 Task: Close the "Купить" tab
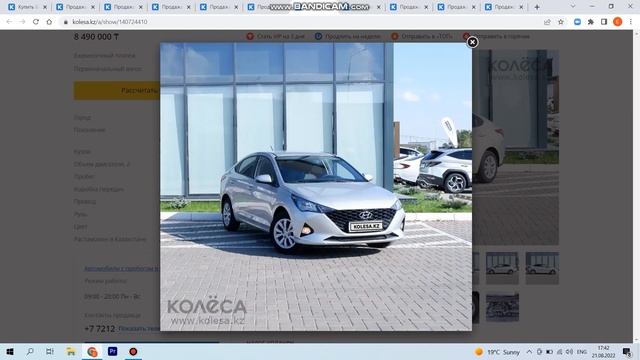pyautogui.click(x=45, y=7)
